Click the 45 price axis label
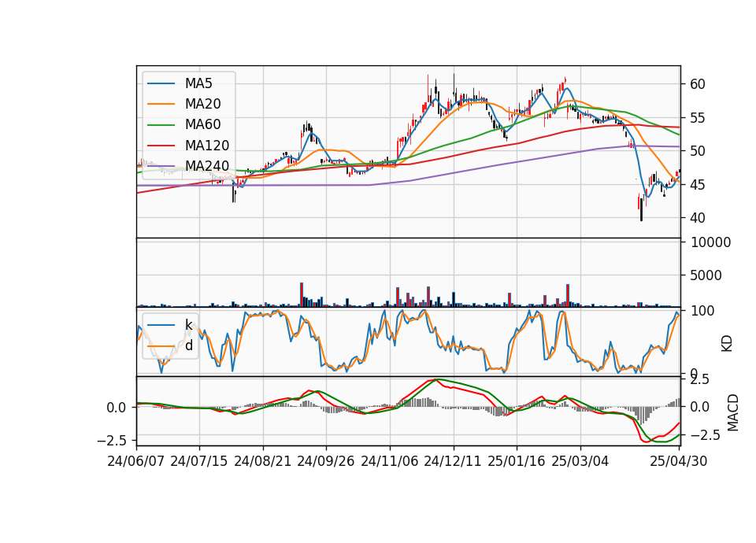The image size is (756, 543). (x=698, y=185)
